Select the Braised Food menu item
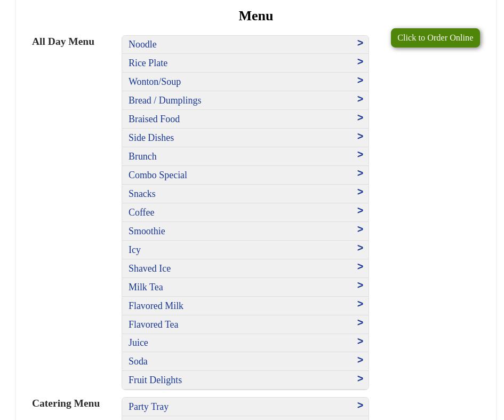The height and width of the screenshot is (420, 504). click(x=154, y=119)
